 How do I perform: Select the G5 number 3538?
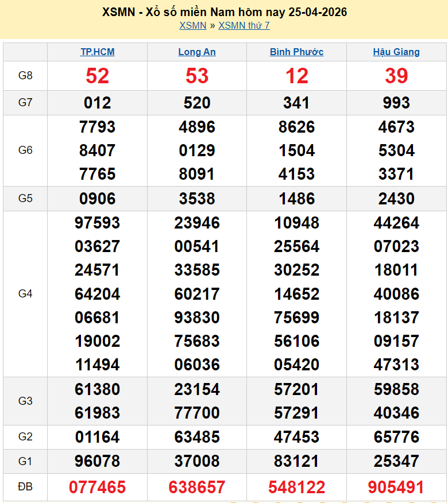[x=197, y=199]
